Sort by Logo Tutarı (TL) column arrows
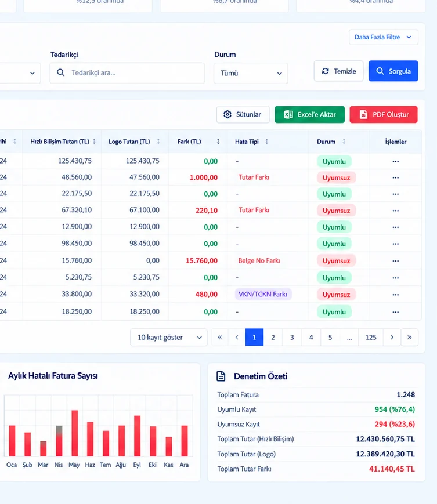Image resolution: width=437 pixels, height=504 pixels. 158,142
